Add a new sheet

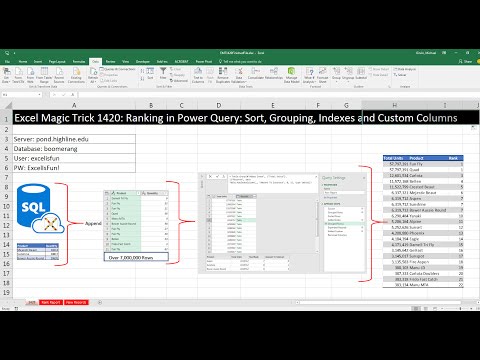click(x=100, y=302)
